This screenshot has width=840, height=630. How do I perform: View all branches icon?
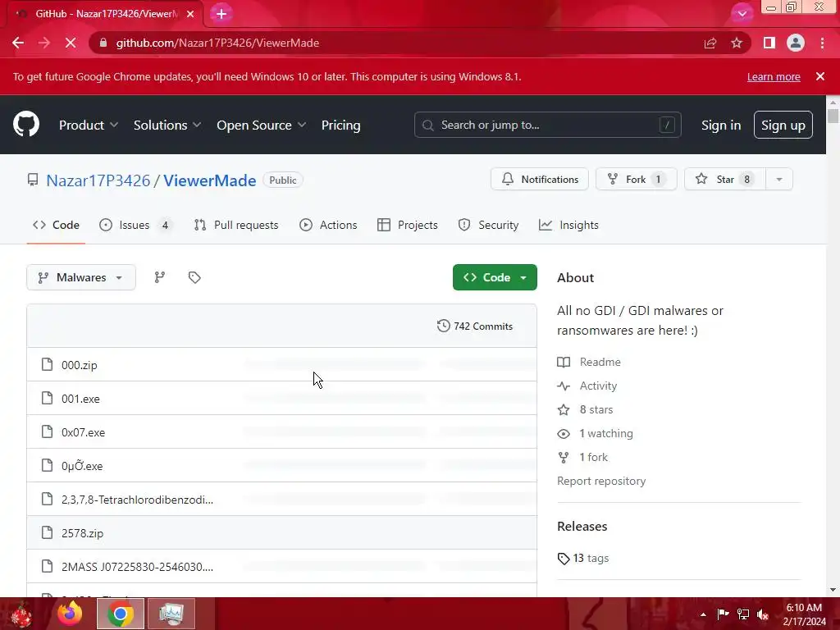click(x=160, y=277)
